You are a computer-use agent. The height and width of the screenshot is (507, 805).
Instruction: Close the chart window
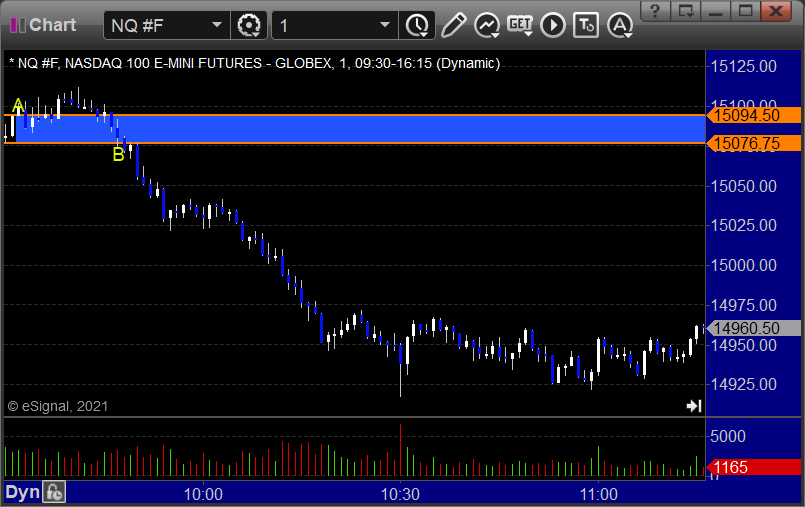776,11
